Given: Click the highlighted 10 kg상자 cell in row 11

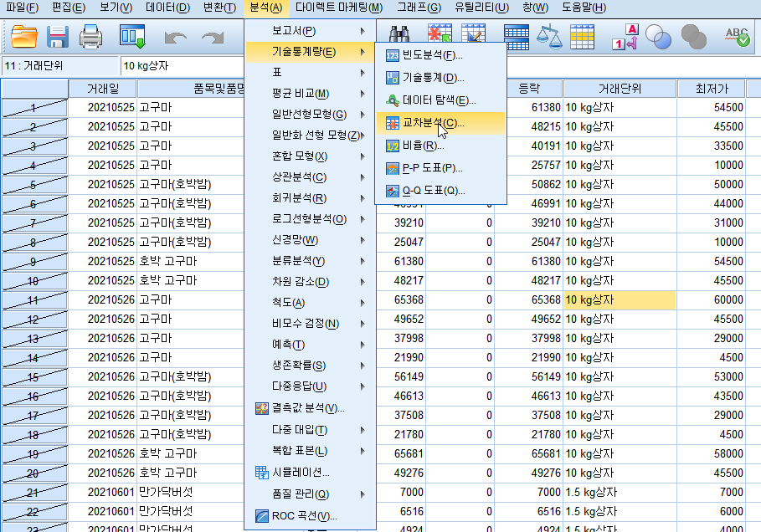Looking at the screenshot, I should [x=620, y=300].
